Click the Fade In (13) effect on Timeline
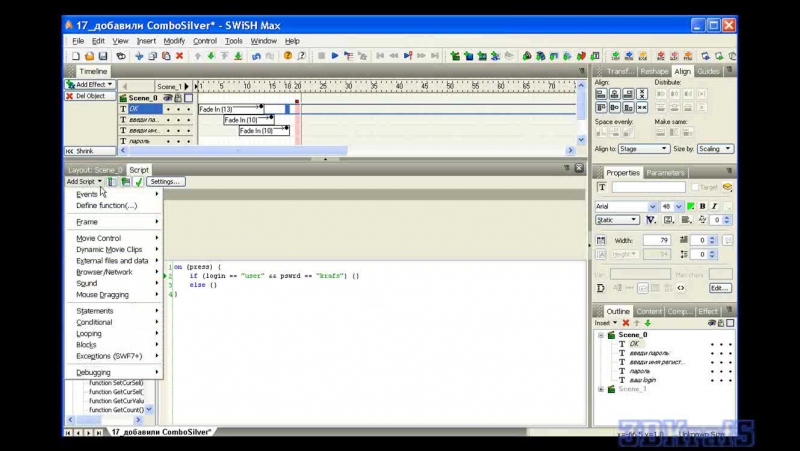Screen dimensions: 800x451 [x=231, y=109]
